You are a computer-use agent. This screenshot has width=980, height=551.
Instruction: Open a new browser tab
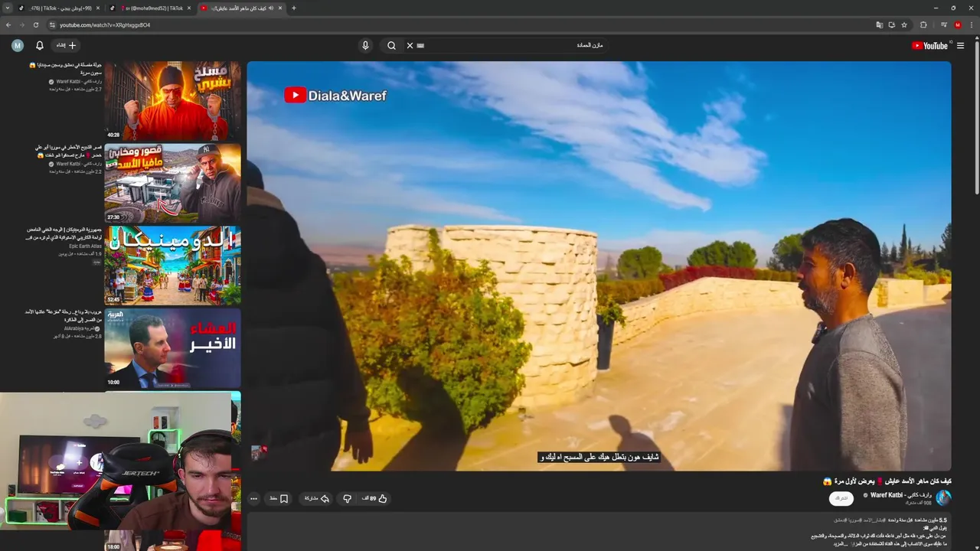(294, 8)
